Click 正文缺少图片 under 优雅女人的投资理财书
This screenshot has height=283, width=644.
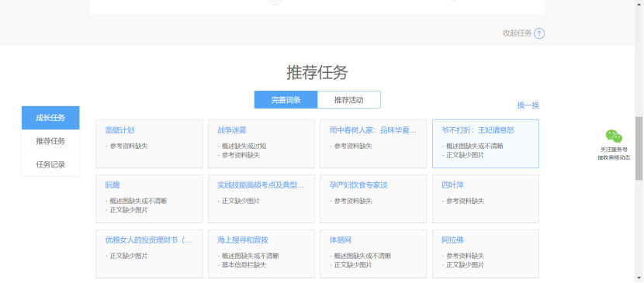point(129,256)
